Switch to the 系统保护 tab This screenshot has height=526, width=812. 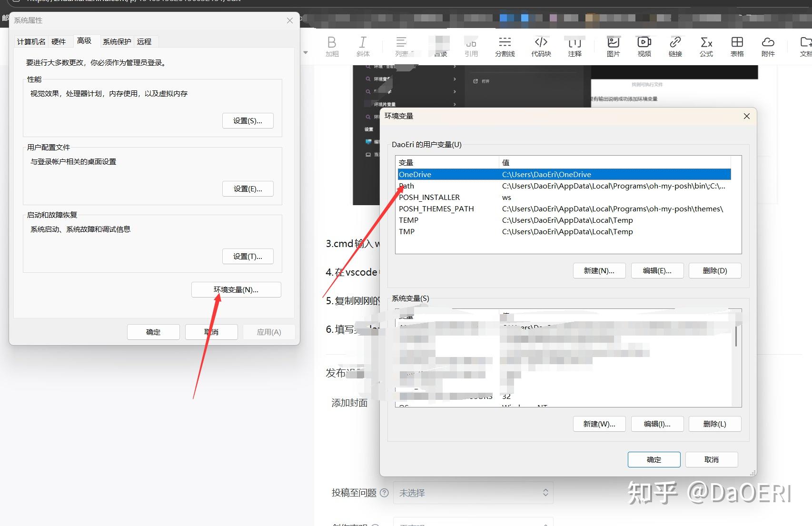click(116, 41)
